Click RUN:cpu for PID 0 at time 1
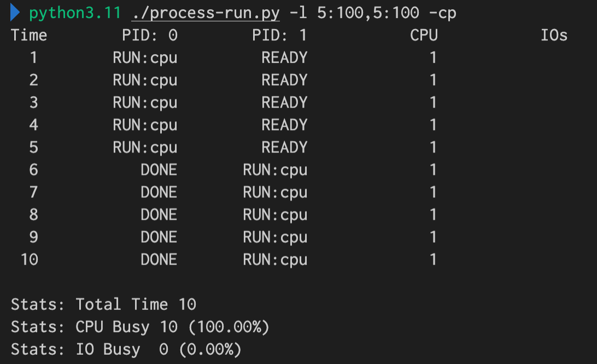The image size is (597, 364). coord(145,58)
